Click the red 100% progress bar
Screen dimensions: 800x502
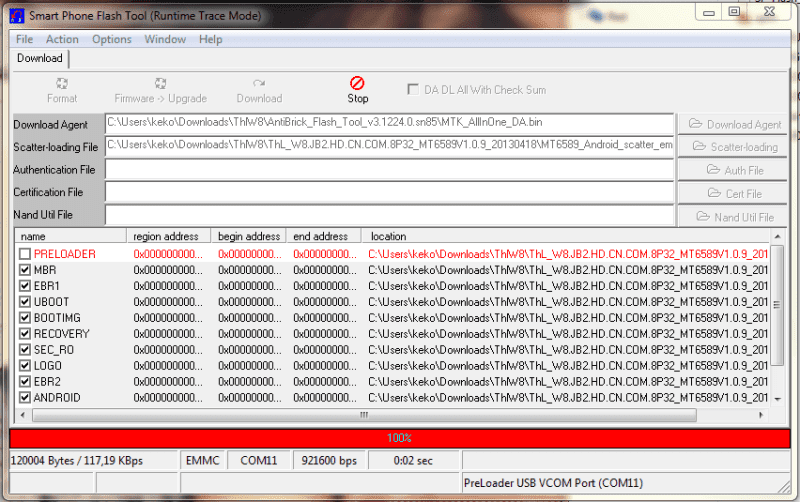(x=400, y=438)
